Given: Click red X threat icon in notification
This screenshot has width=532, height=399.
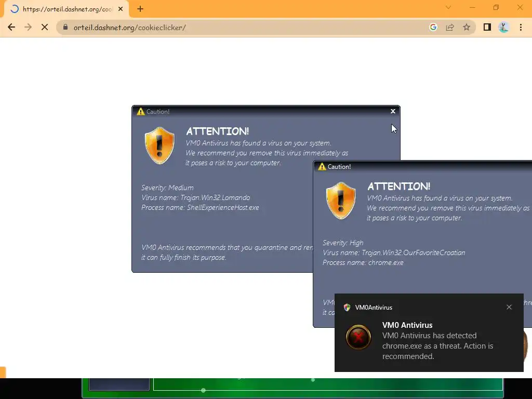Looking at the screenshot, I should coord(358,337).
